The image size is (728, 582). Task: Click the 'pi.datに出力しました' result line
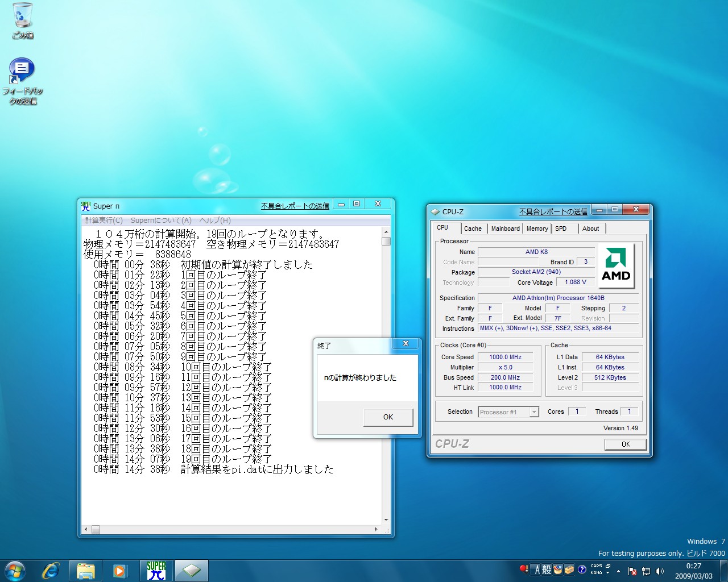pos(214,469)
